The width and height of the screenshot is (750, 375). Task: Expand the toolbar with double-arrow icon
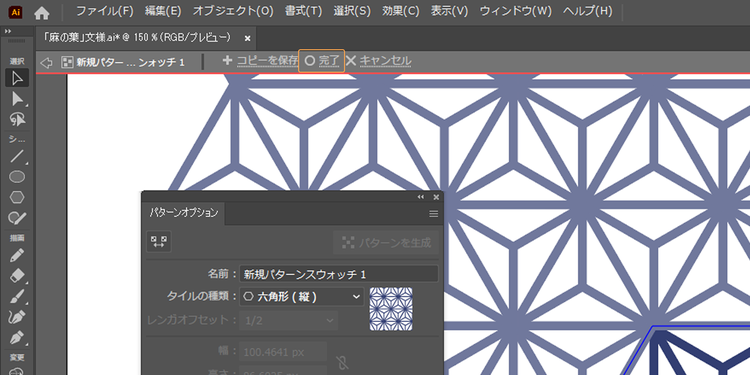[7, 32]
